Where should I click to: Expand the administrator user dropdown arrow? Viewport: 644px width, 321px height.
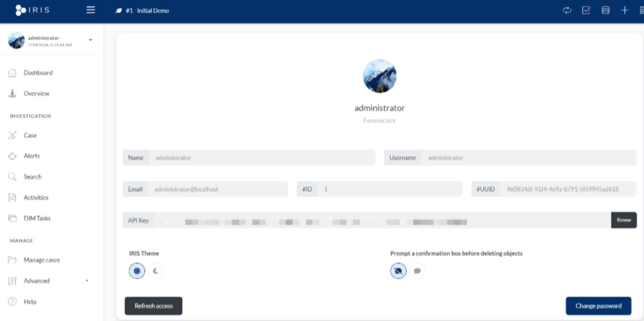(90, 40)
